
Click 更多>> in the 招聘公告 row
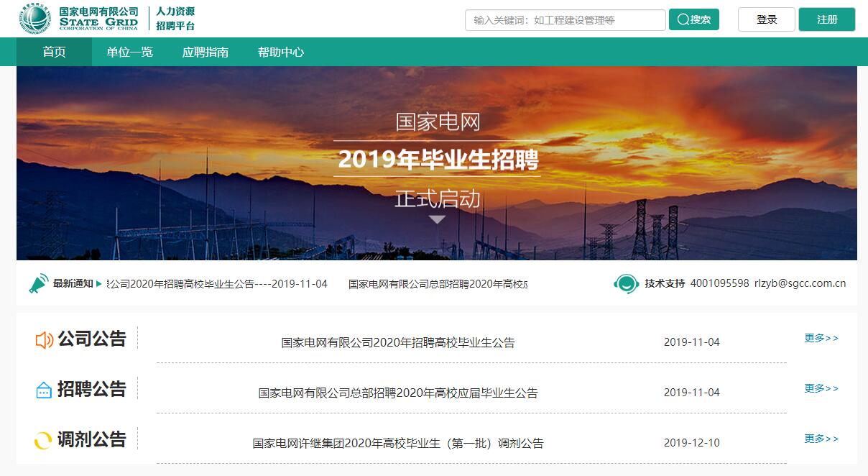click(821, 388)
